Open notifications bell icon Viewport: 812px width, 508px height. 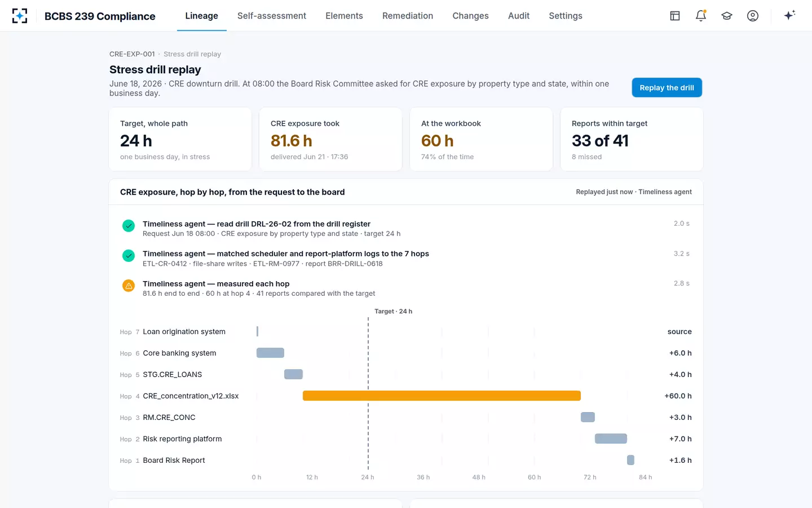[x=701, y=16]
